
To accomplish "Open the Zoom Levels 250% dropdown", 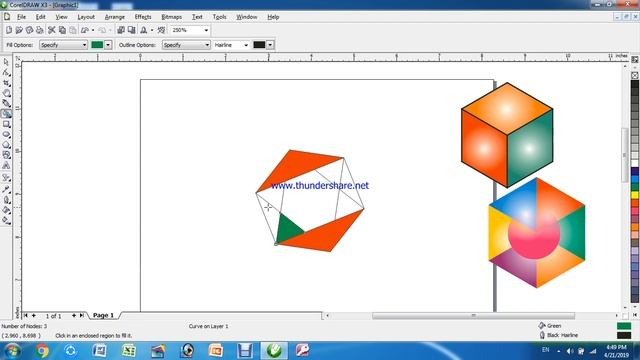I will click(206, 30).
